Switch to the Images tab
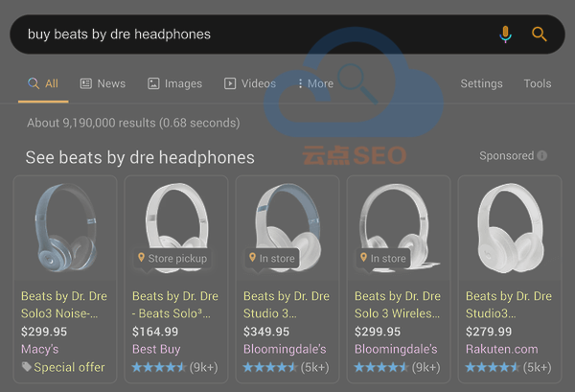Image resolution: width=575 pixels, height=392 pixels. 175,83
